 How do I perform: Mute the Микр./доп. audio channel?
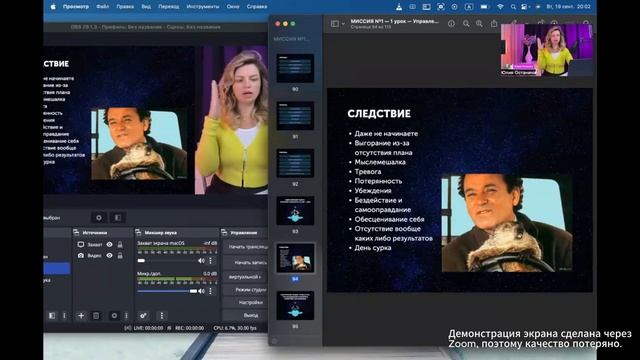click(201, 291)
